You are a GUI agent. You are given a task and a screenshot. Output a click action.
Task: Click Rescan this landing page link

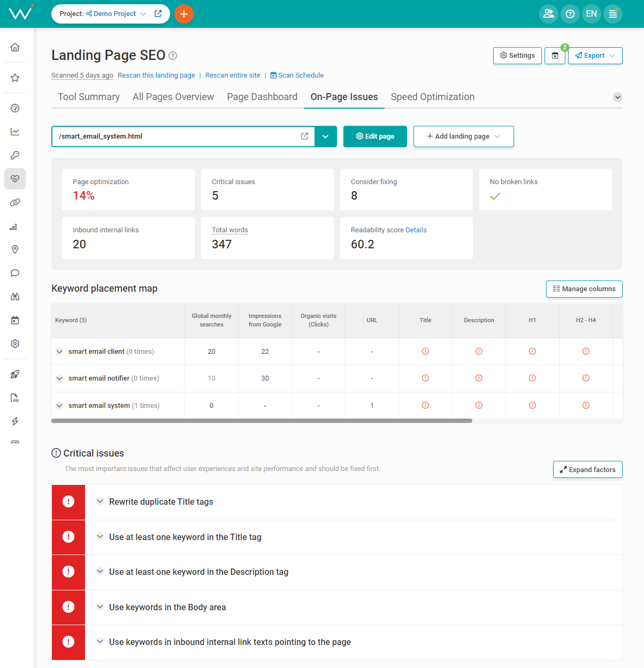156,75
